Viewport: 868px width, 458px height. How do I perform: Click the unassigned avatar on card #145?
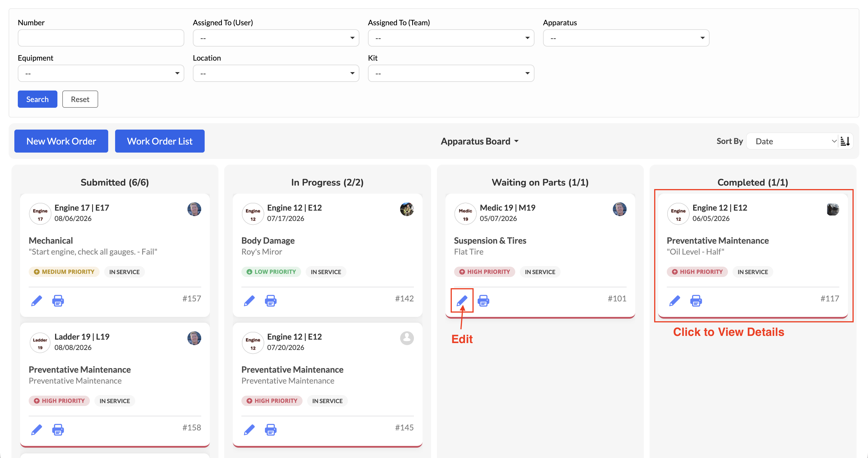tap(407, 338)
